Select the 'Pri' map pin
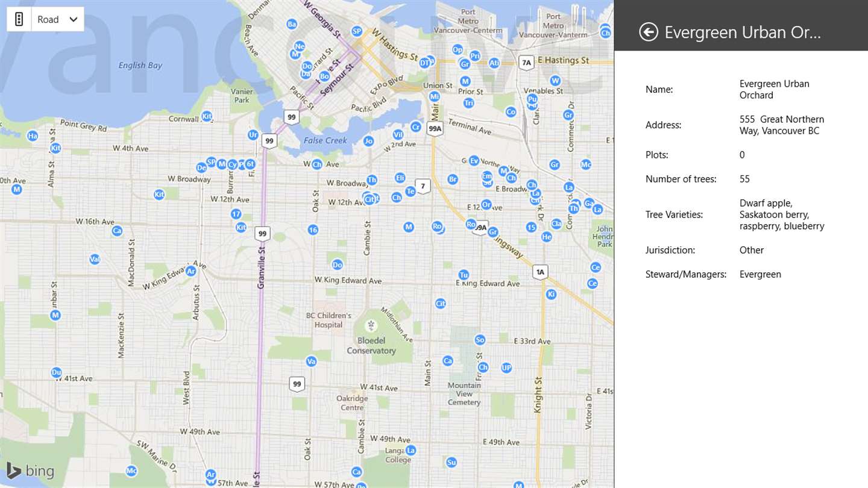The image size is (868, 488). click(475, 56)
